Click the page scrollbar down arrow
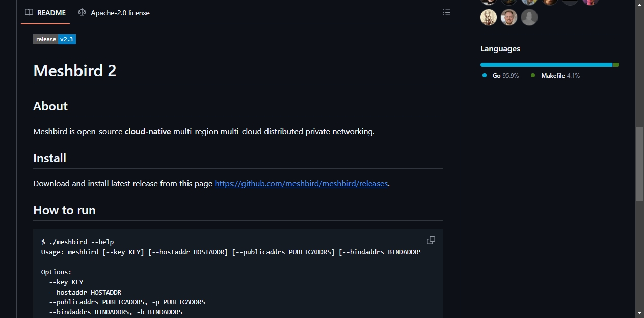Image resolution: width=644 pixels, height=318 pixels. click(x=639, y=313)
